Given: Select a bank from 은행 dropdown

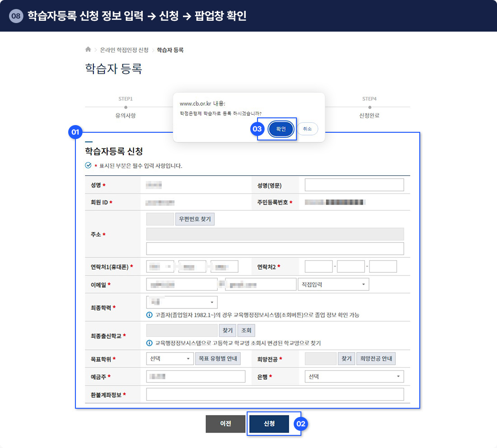Looking at the screenshot, I should pos(354,376).
